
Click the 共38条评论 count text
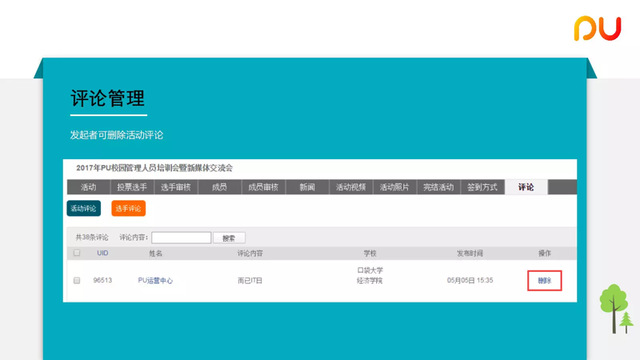pyautogui.click(x=92, y=237)
